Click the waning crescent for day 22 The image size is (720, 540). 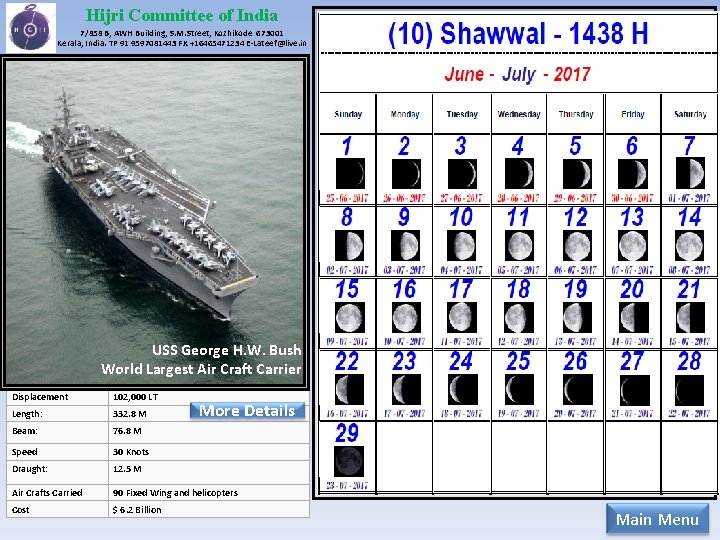point(349,389)
